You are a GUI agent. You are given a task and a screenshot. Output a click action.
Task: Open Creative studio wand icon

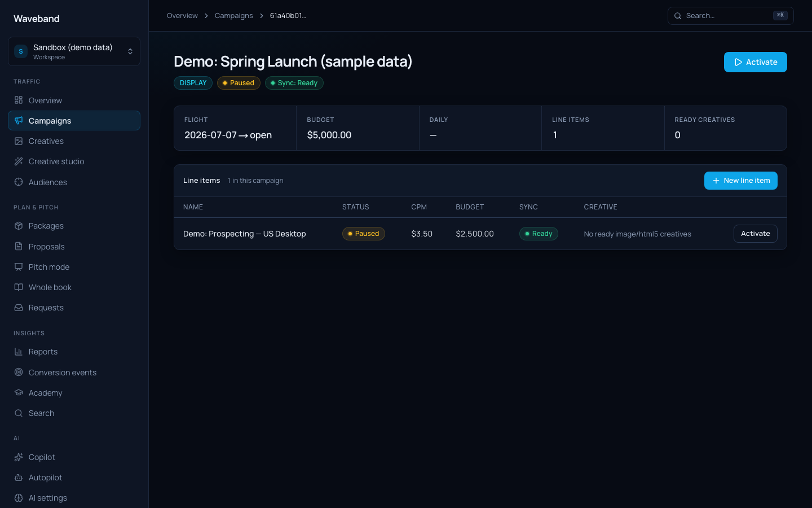[19, 161]
